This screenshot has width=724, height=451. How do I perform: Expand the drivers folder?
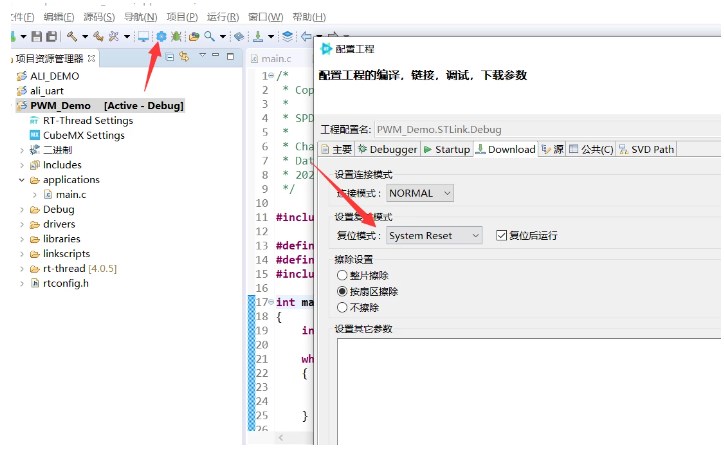22,224
